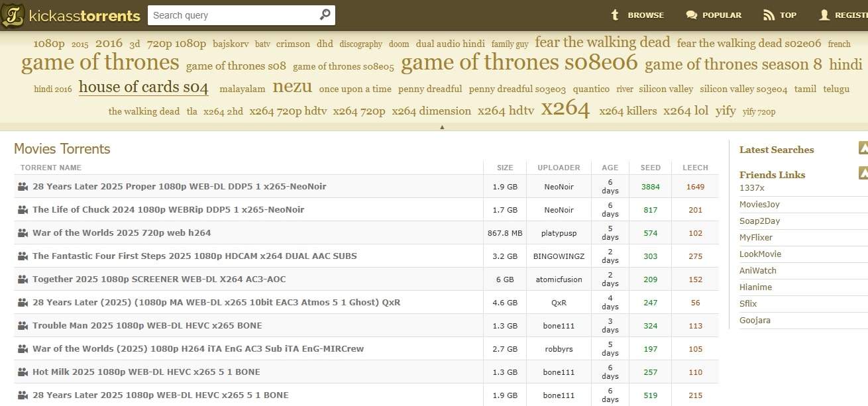
Task: Click the 'house of cards s04' tag
Action: point(144,87)
